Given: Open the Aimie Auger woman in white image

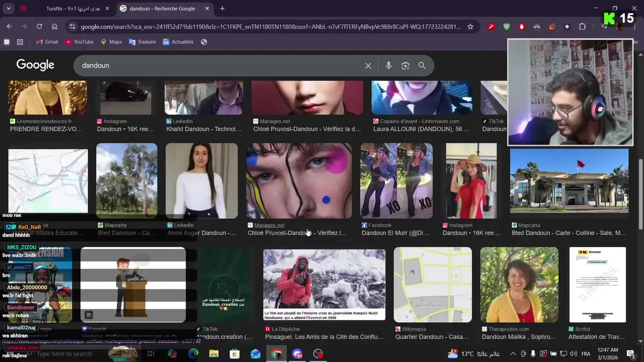Looking at the screenshot, I should tap(201, 181).
